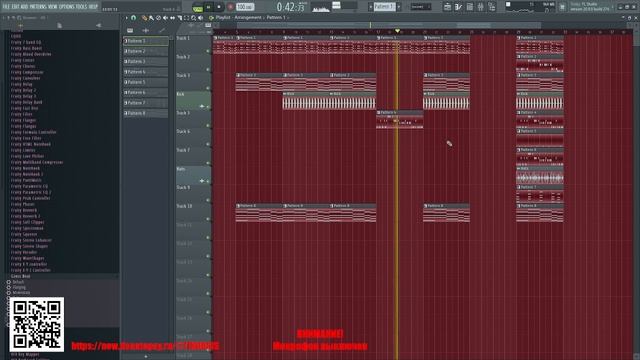Select the Zoom magnifier tool
Viewport: 640px width, 360px height.
click(193, 18)
